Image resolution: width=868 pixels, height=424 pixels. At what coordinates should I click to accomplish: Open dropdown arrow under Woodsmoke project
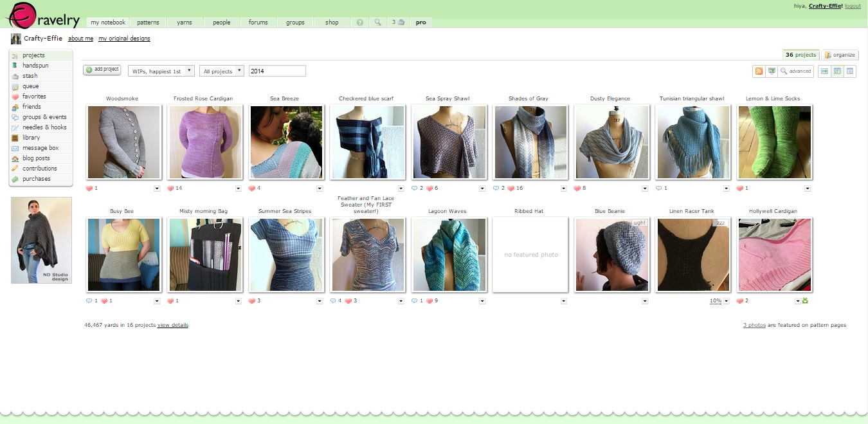[157, 189]
